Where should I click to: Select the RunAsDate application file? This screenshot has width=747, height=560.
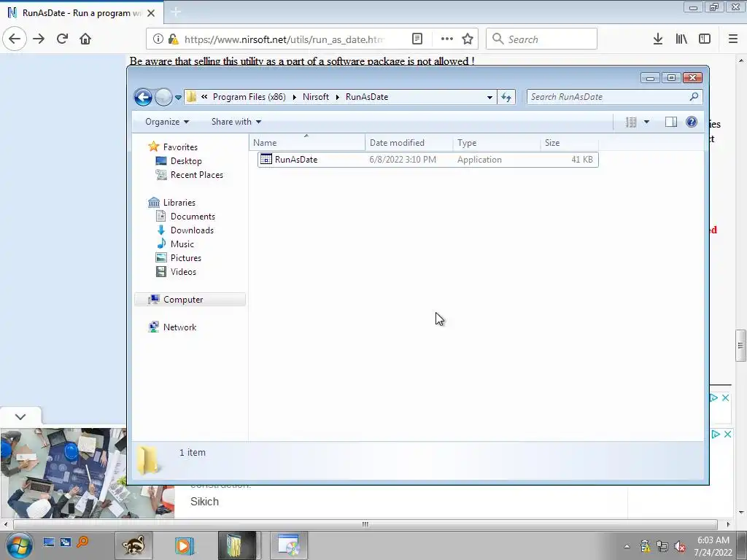(x=427, y=160)
